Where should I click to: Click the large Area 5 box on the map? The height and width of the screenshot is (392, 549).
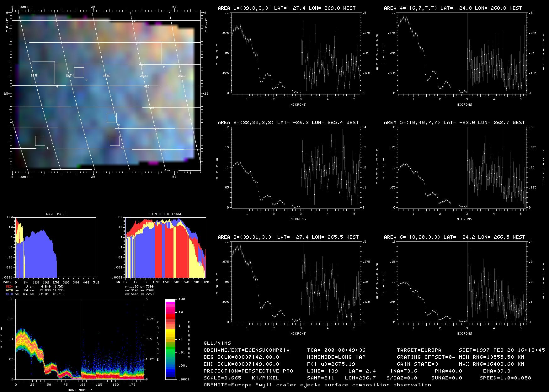click(151, 53)
